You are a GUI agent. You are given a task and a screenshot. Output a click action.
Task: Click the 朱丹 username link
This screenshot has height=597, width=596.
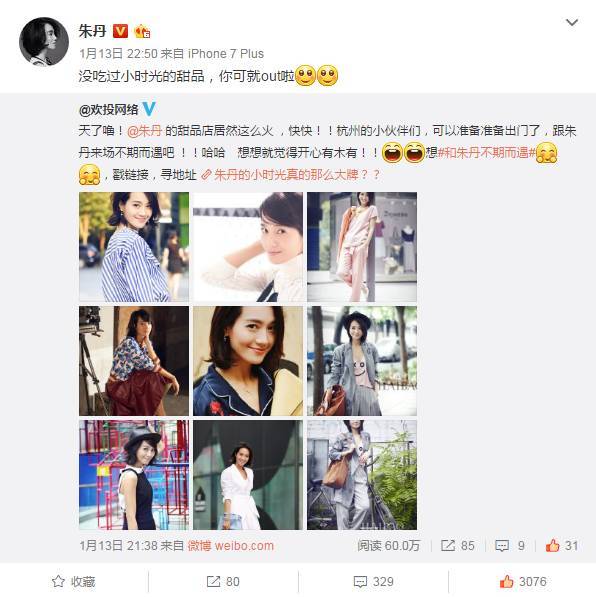click(92, 31)
